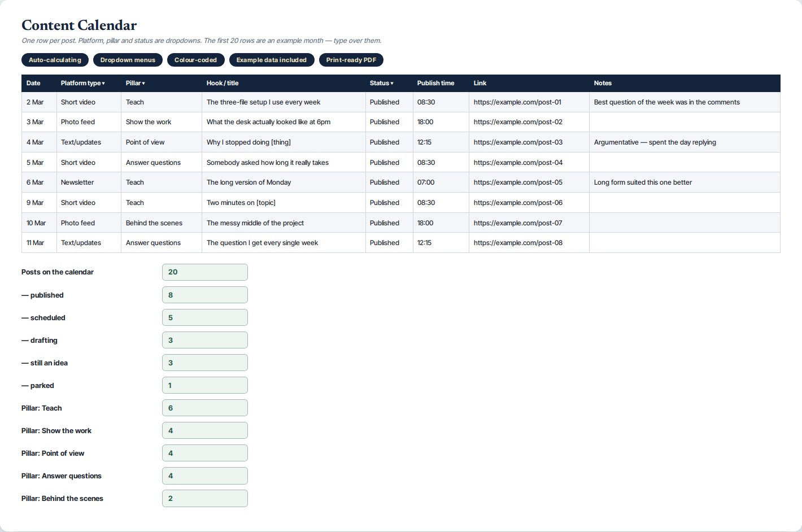Screen dimensions: 802x532
Task: Select 'Somebody asked how long it really takes'
Action: 284,163
